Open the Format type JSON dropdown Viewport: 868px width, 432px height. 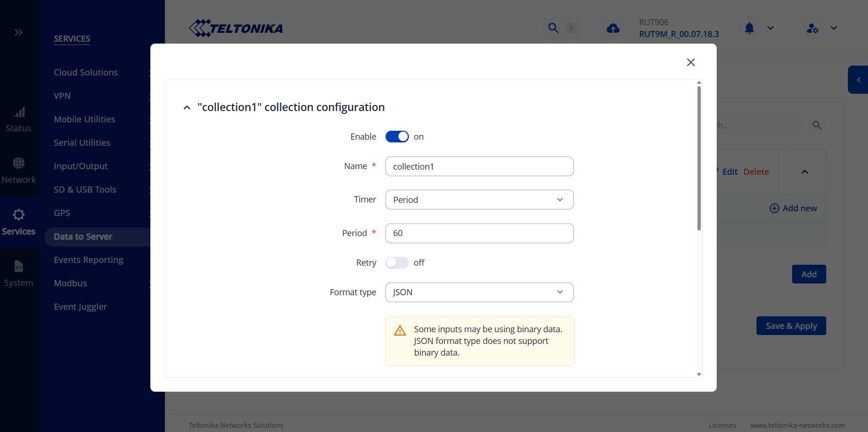point(479,292)
